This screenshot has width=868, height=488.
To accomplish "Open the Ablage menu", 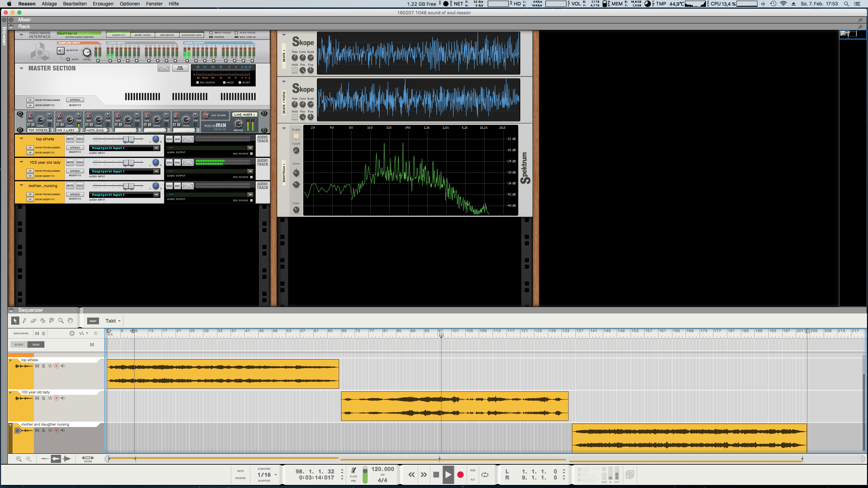I will coord(49,4).
